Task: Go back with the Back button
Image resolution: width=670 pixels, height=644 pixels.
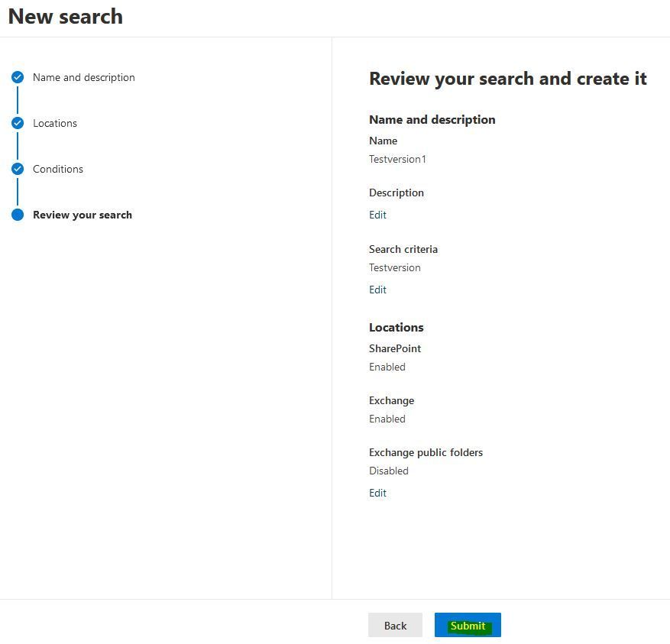Action: point(395,625)
